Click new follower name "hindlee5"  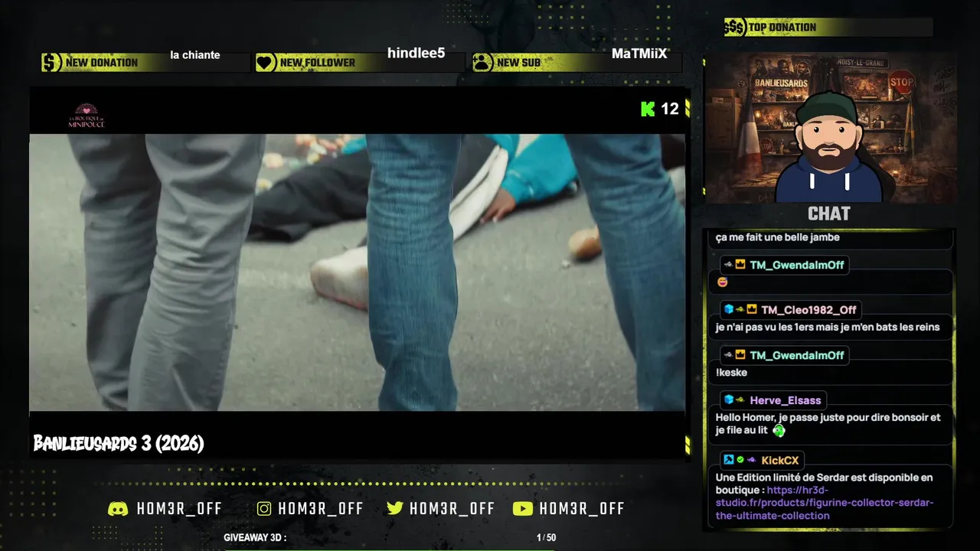(416, 53)
